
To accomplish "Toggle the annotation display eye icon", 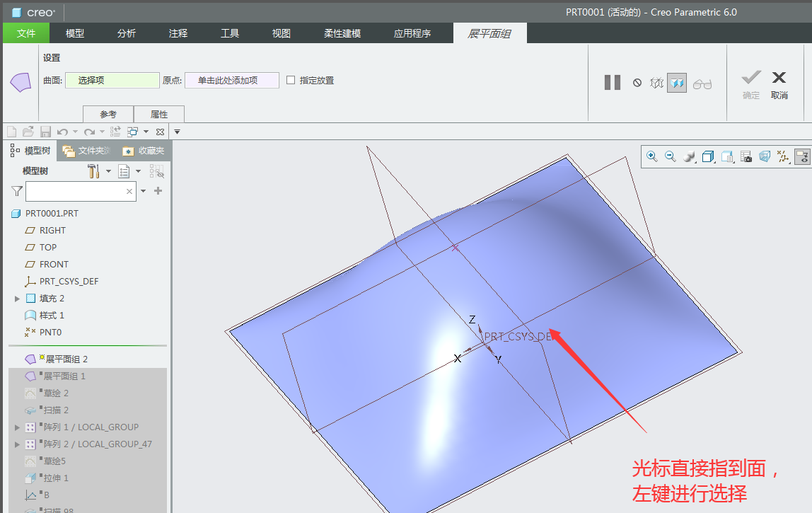I will [802, 156].
